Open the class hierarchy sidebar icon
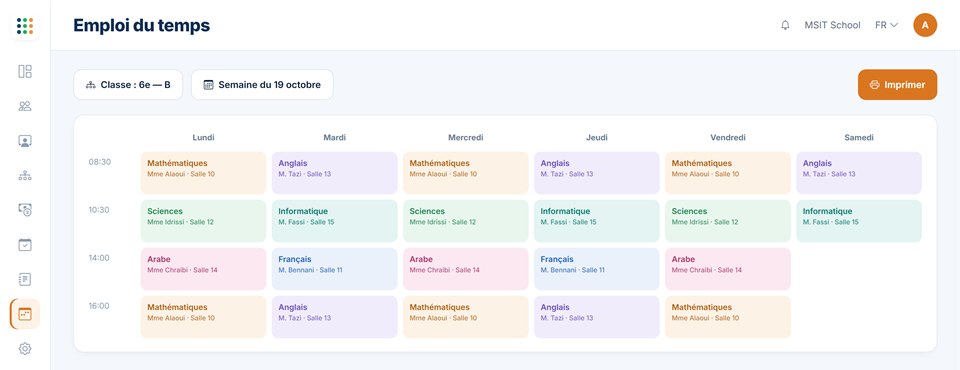Image resolution: width=960 pixels, height=370 pixels. [x=25, y=176]
